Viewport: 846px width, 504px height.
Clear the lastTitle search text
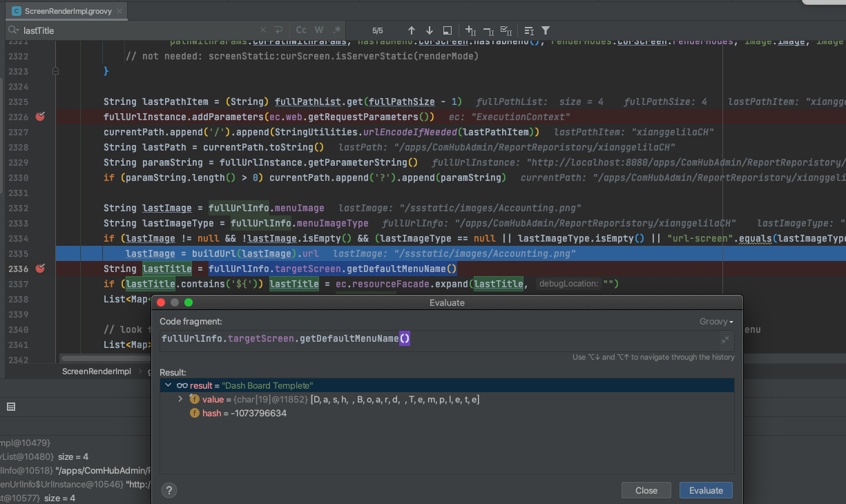[262, 30]
